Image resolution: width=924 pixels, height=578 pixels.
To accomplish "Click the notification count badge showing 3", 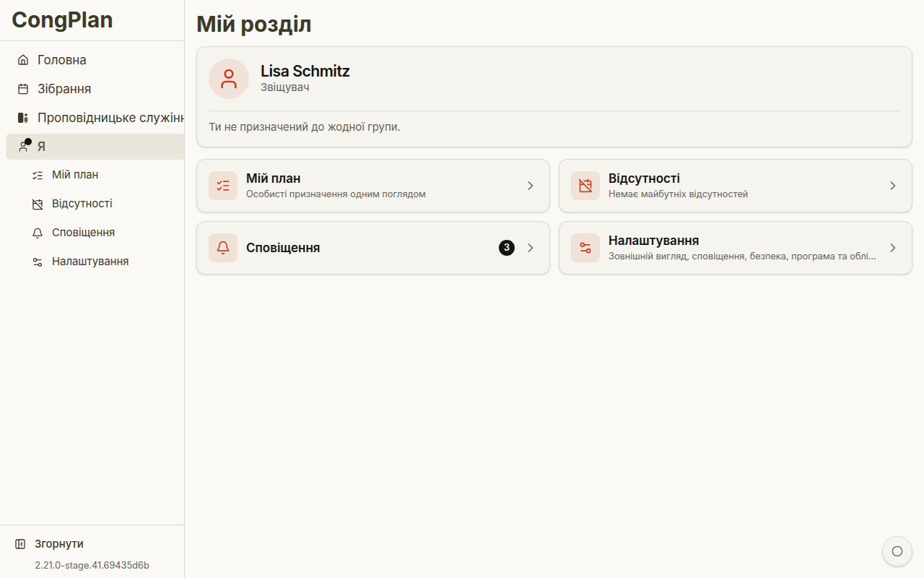I will point(507,248).
